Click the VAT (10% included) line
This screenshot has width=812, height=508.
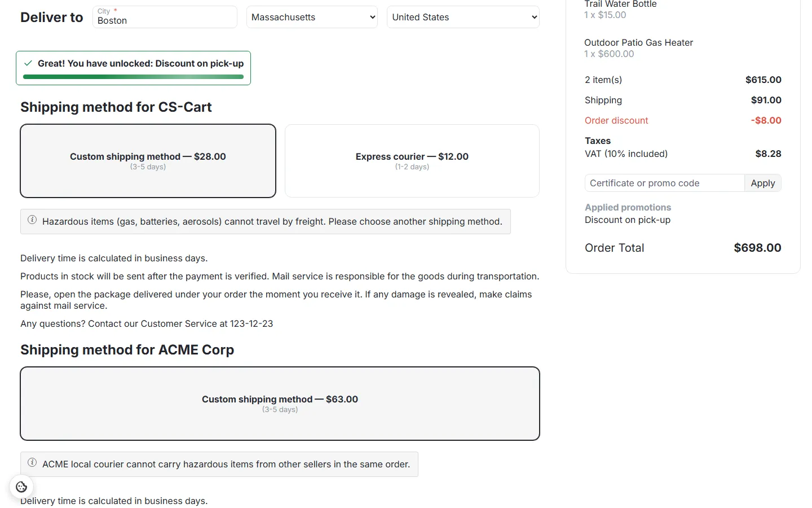(x=626, y=154)
